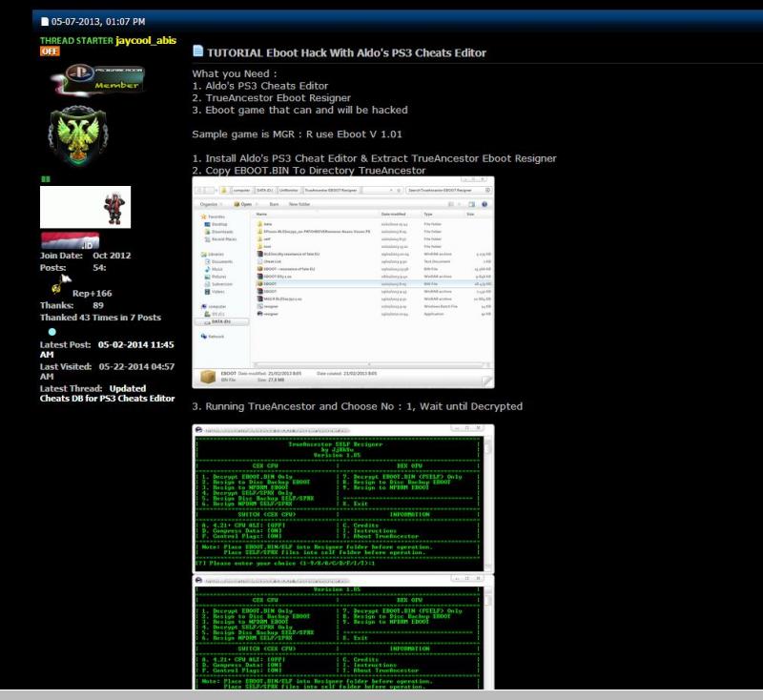The width and height of the screenshot is (763, 700).
Task: Click the '1. Install Aldo's PS3 Cheat Editor' step
Action: [x=374, y=158]
